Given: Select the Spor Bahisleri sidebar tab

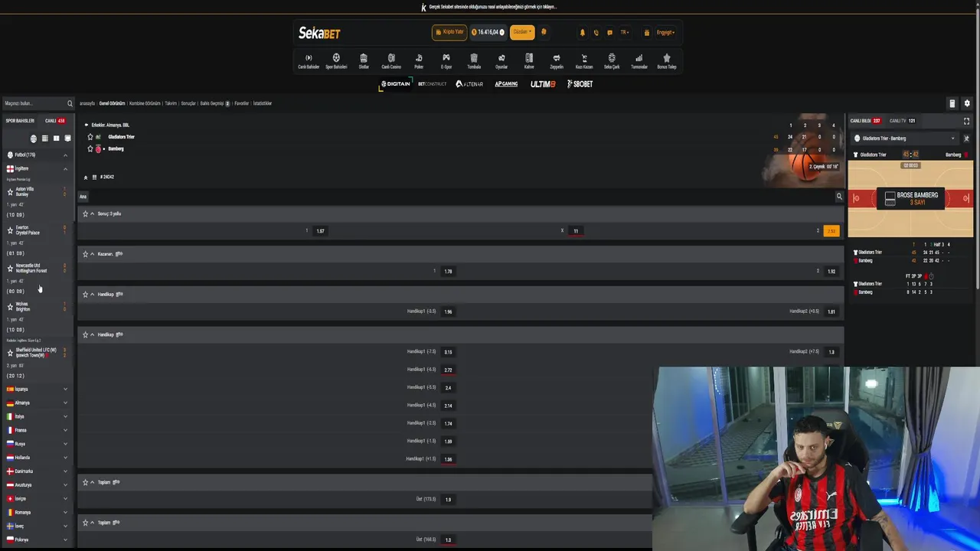Looking at the screenshot, I should point(20,121).
